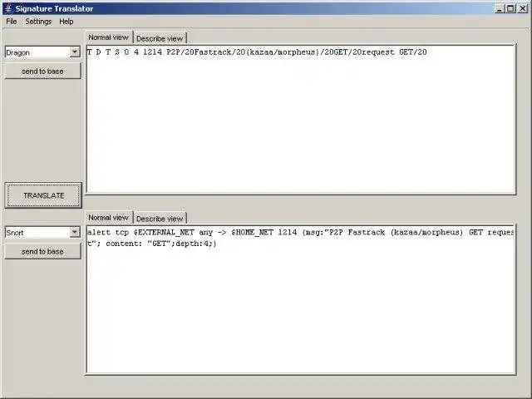Open the Settings menu
532x399 pixels.
click(38, 22)
